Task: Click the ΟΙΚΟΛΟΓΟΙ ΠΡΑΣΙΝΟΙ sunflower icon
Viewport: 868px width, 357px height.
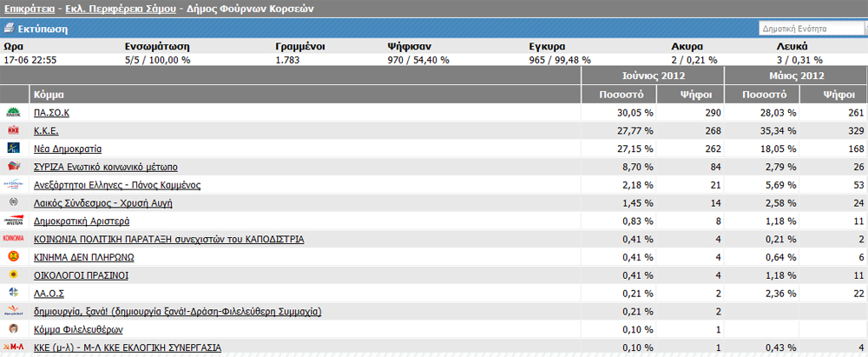Action: coord(14,275)
